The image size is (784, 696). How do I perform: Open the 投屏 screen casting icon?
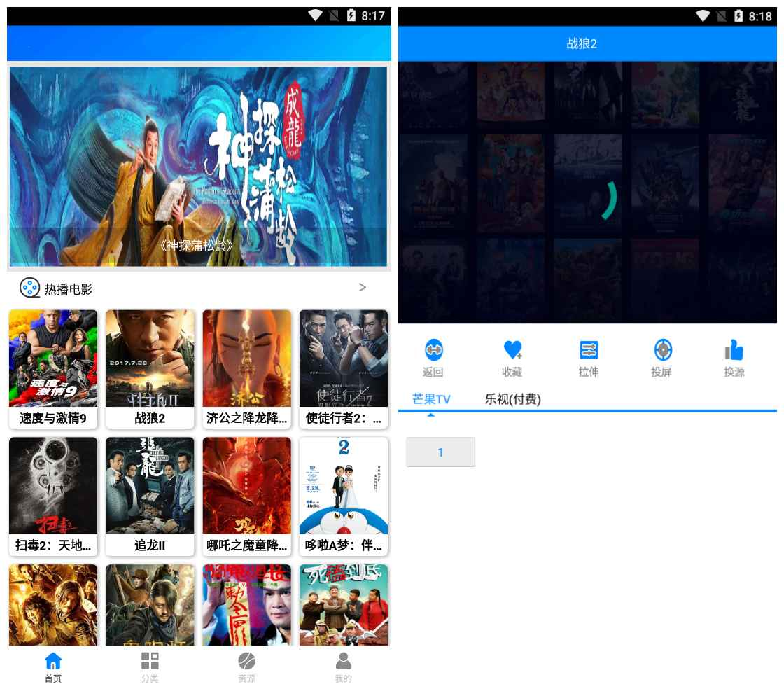(663, 349)
